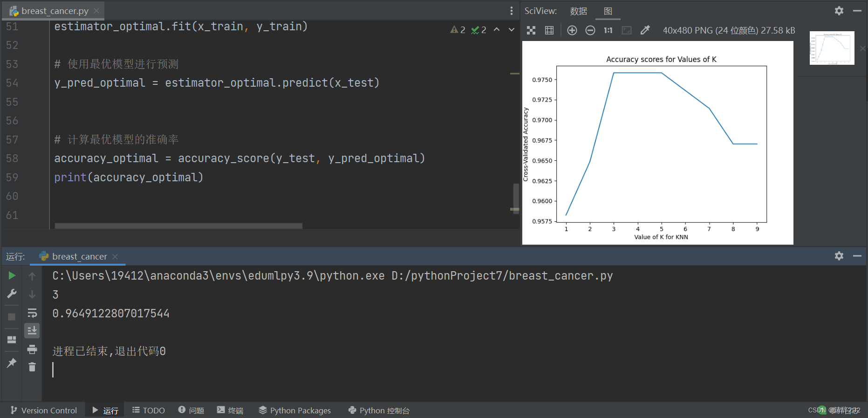Click the up stack trace arrow
This screenshot has width=868, height=418.
click(32, 276)
